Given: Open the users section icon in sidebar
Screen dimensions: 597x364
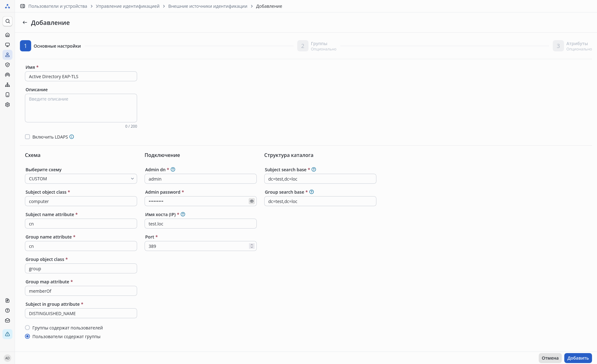Looking at the screenshot, I should tap(7, 55).
